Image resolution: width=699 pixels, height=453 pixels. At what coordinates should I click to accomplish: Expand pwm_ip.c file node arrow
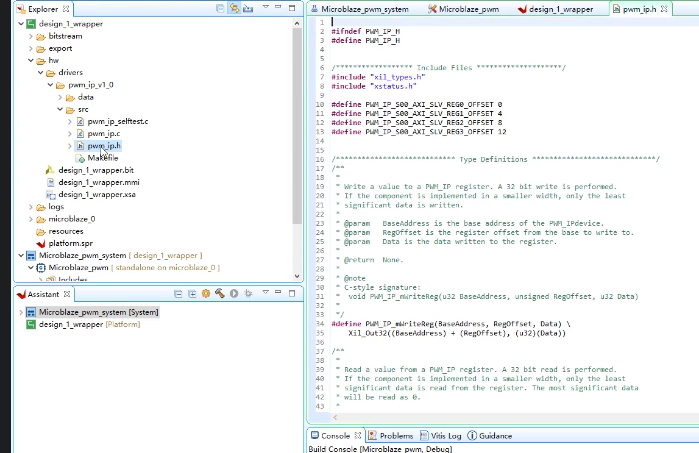(70, 133)
